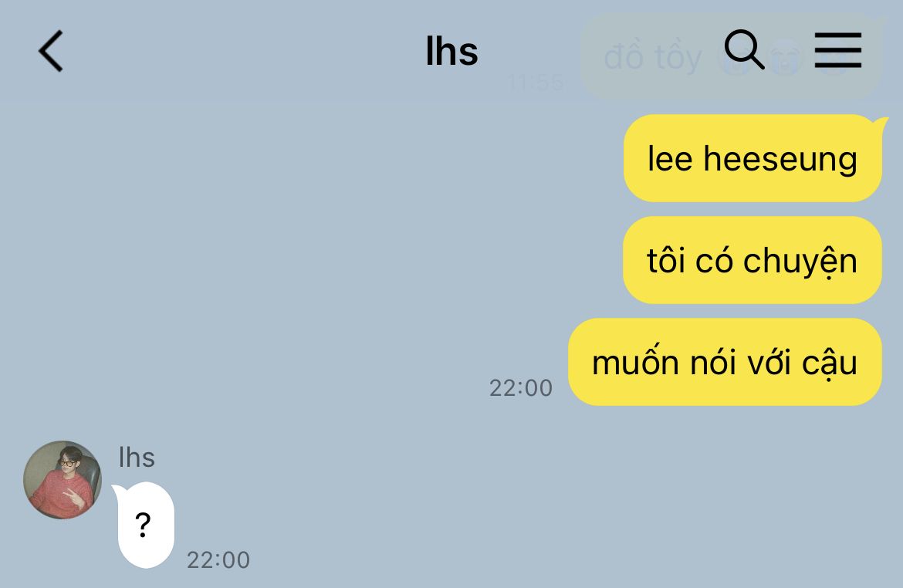Select the 'muốn nói với cậu' bubble
Viewport: 903px width, 588px height.
[725, 362]
